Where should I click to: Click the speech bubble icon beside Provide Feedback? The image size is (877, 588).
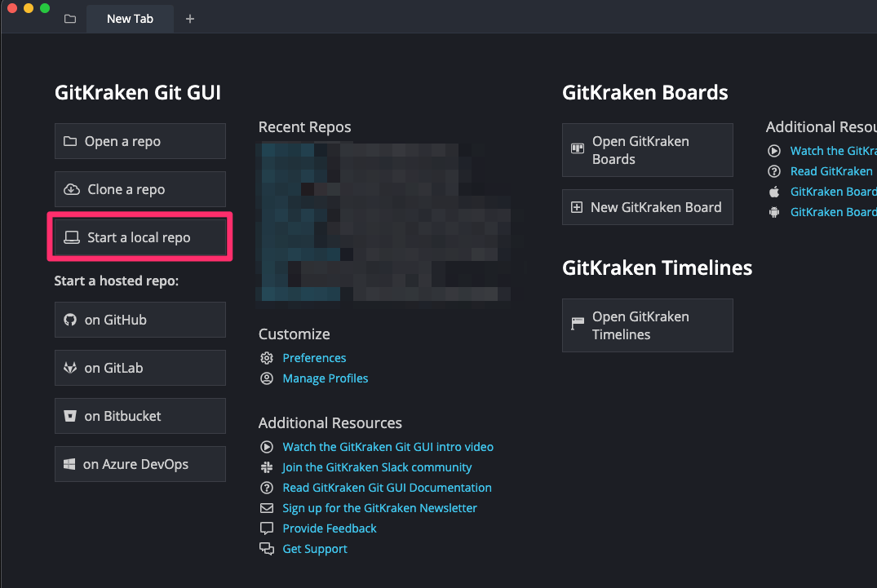click(266, 528)
